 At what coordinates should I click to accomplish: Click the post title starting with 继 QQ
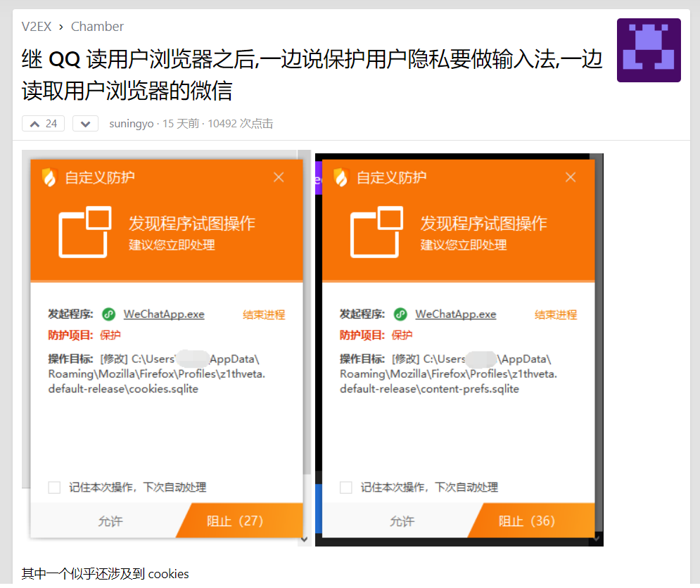pos(312,75)
